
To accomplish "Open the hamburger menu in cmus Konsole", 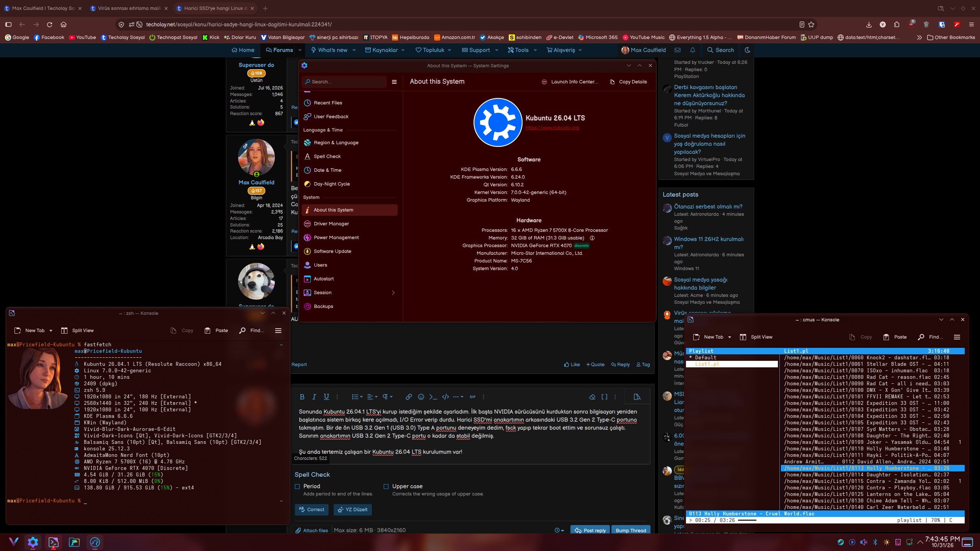I will coord(957,337).
